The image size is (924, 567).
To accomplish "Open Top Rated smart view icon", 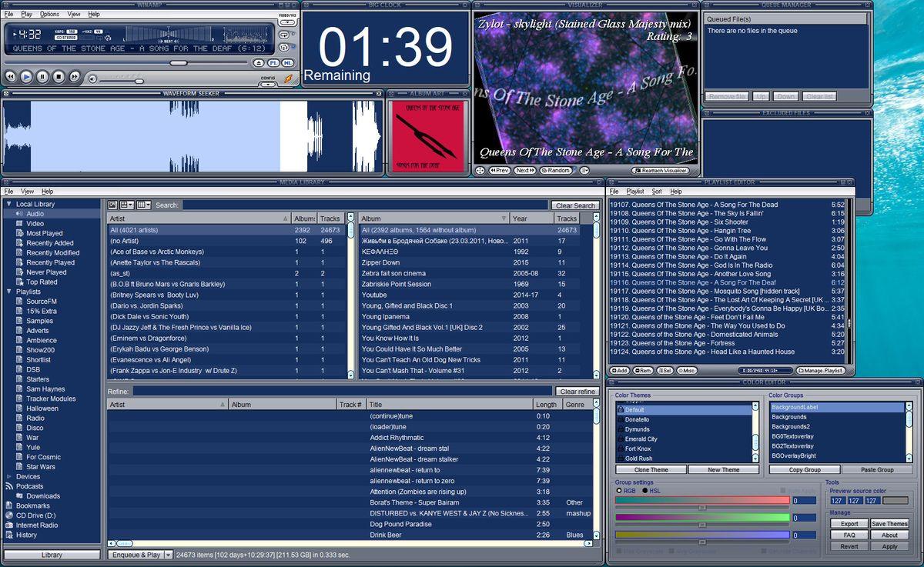I will click(19, 282).
